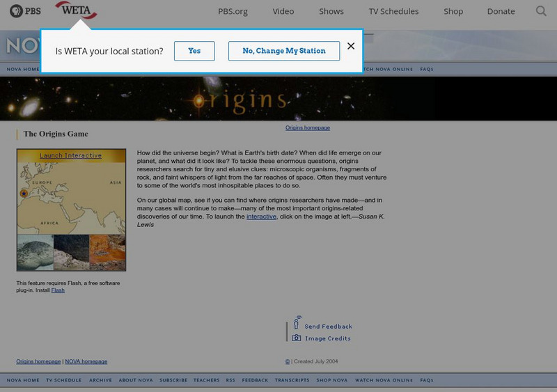Image resolution: width=557 pixels, height=392 pixels.
Task: Click the Send Feedback link
Action: (x=328, y=327)
